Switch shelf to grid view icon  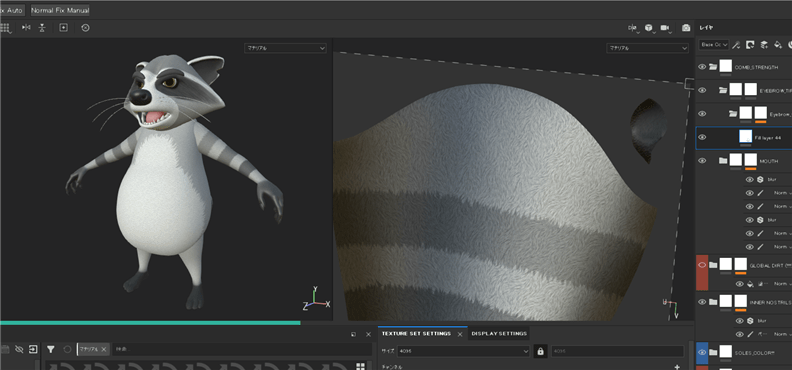point(360,366)
